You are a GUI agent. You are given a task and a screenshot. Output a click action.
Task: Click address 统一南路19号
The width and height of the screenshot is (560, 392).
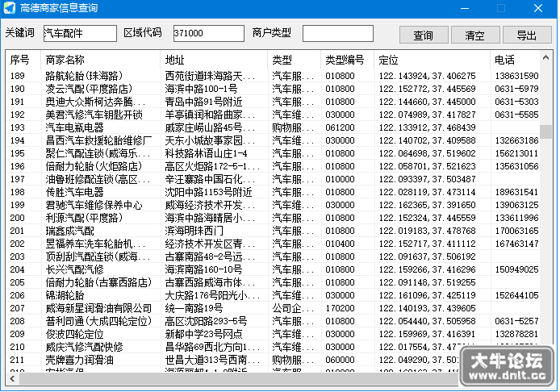click(194, 308)
